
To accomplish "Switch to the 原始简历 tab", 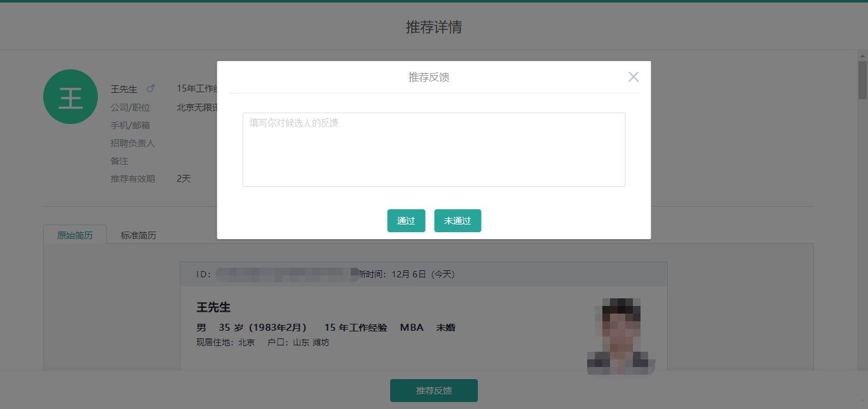I will pyautogui.click(x=75, y=235).
